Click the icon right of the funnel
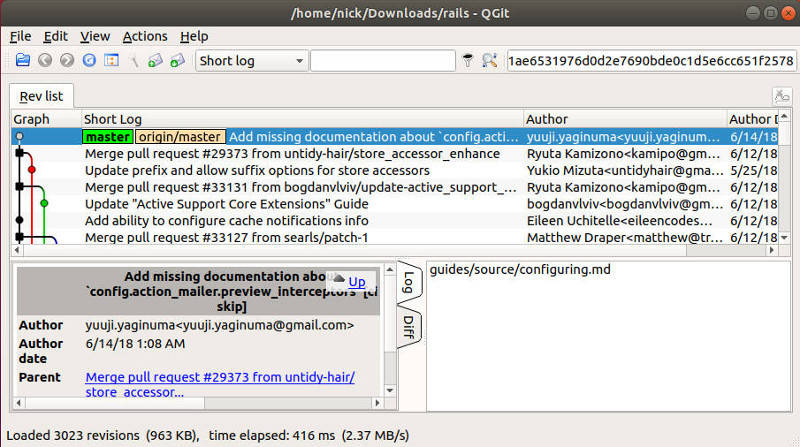Viewport: 800px width, 447px height. pos(489,61)
